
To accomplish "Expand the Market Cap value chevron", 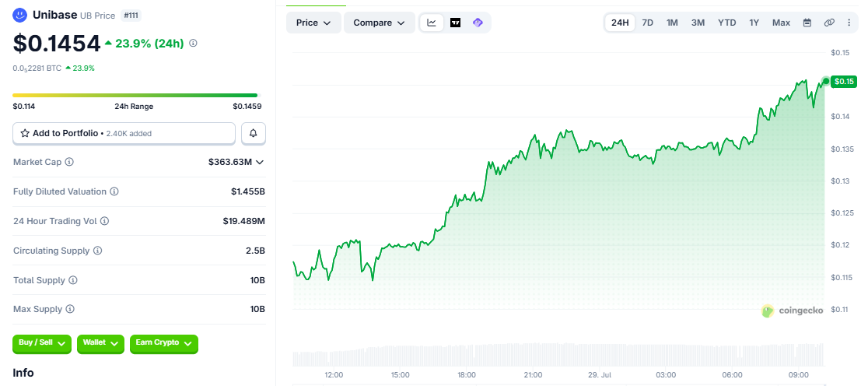I will (x=260, y=163).
